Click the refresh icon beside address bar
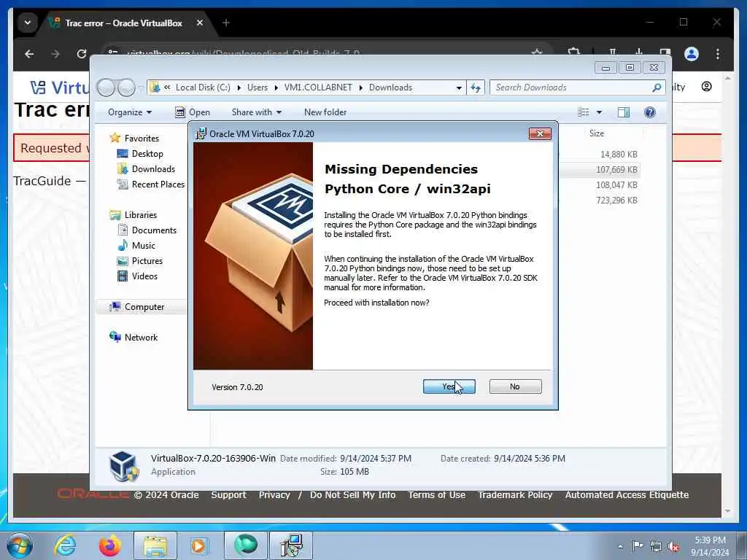 click(476, 87)
